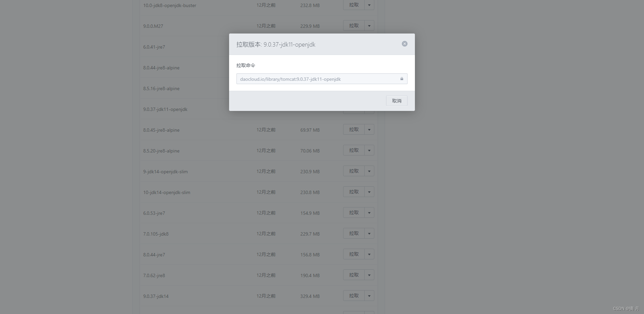Screen dimensions: 644x314
Task: Click tag name 8.0.44-jre8-alpine
Action: pos(161,68)
